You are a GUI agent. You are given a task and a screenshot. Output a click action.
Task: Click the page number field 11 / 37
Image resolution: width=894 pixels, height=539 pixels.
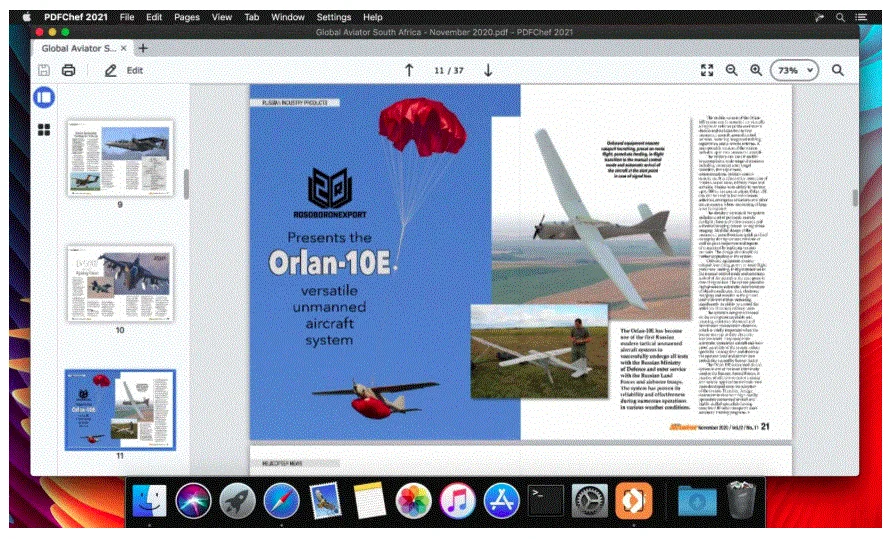449,71
